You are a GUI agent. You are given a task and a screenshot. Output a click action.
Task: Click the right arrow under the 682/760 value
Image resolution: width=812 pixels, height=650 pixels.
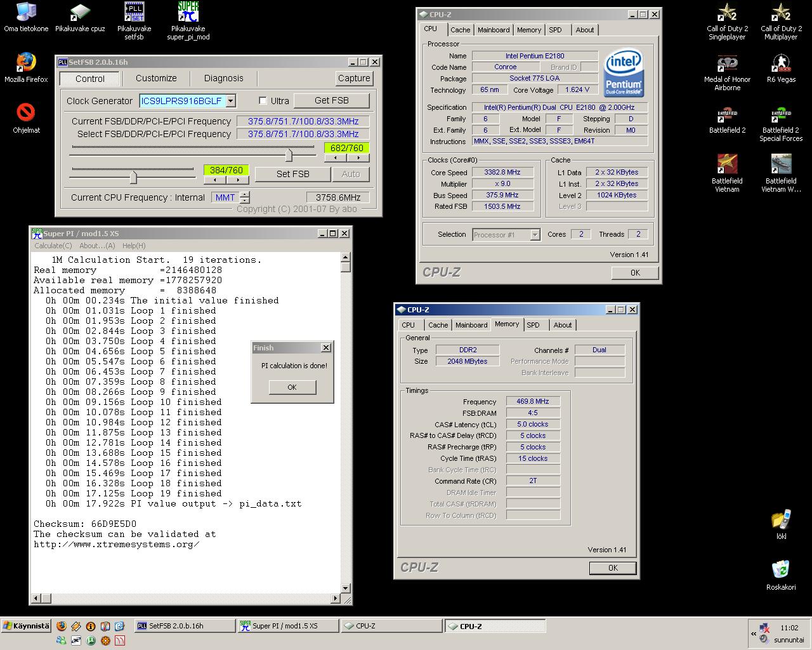[x=358, y=158]
